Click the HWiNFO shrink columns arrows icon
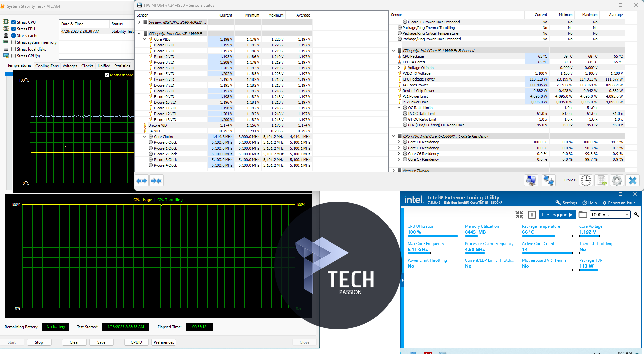The image size is (644, 354). coord(156,181)
